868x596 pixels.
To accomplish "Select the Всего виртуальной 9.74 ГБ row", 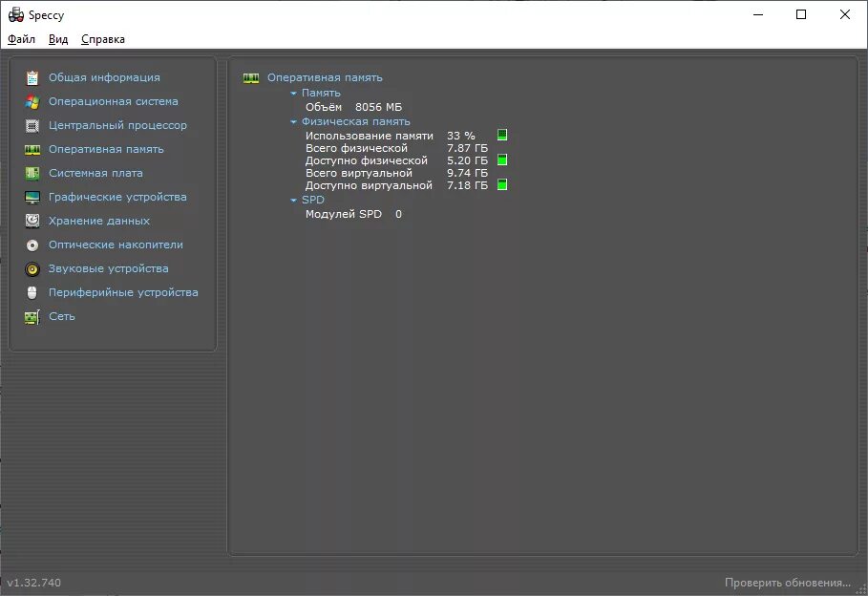I will pos(397,173).
